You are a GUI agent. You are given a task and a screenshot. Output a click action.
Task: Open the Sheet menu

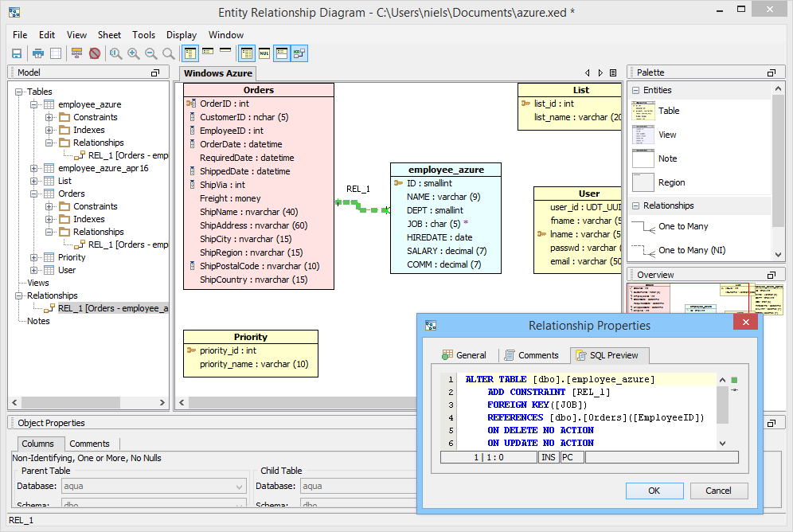tap(109, 35)
